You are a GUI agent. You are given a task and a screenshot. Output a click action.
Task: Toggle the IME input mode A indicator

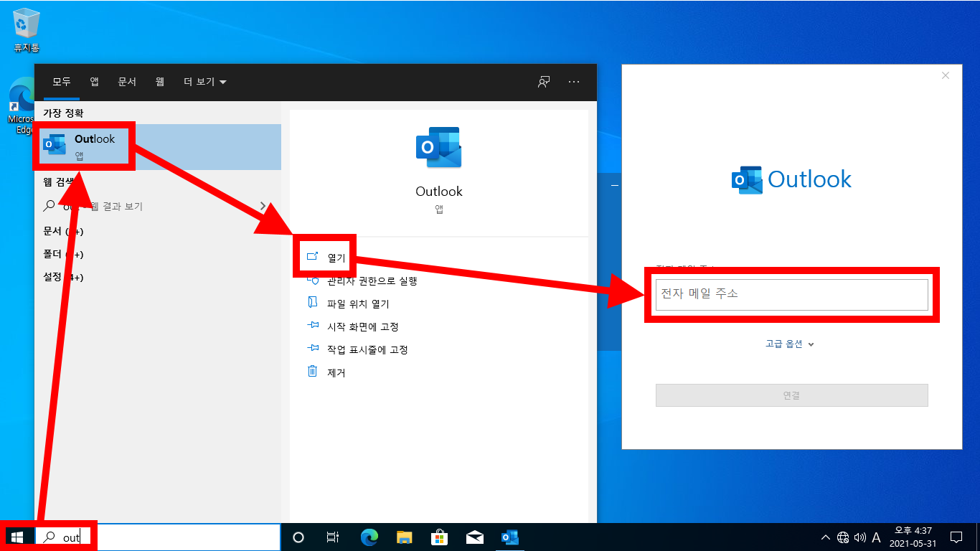(876, 537)
